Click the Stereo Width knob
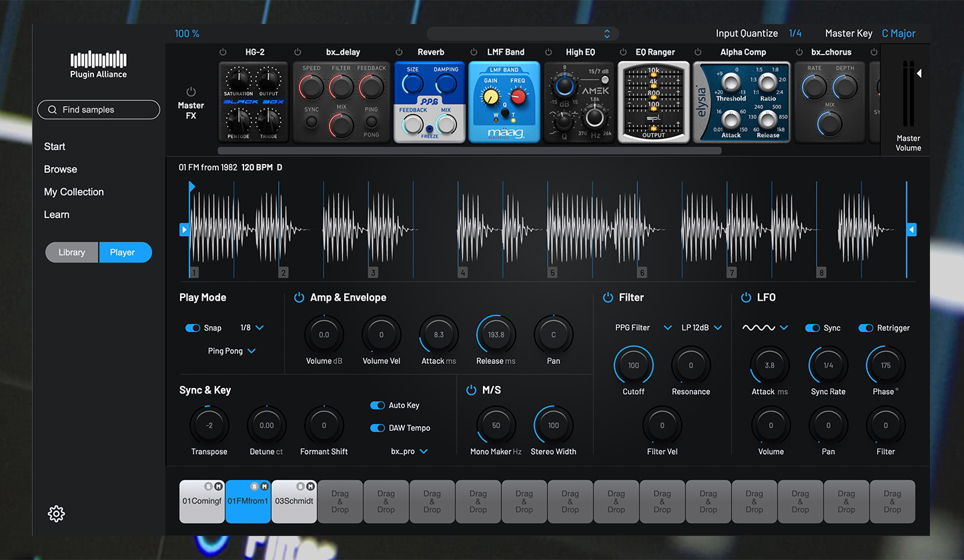The height and width of the screenshot is (560, 964). [554, 425]
